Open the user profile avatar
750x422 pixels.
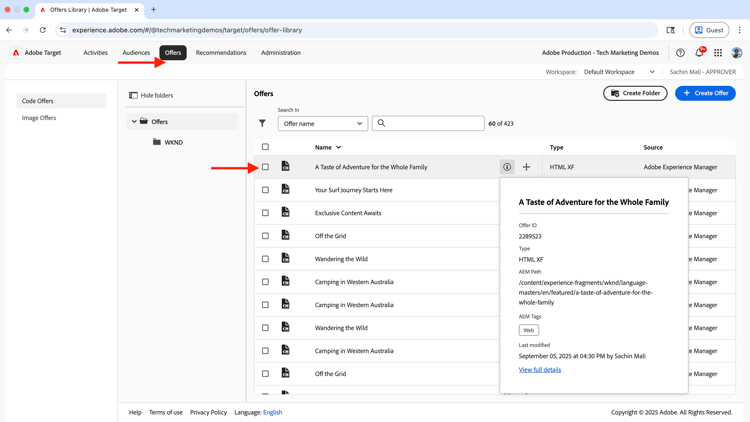[737, 53]
